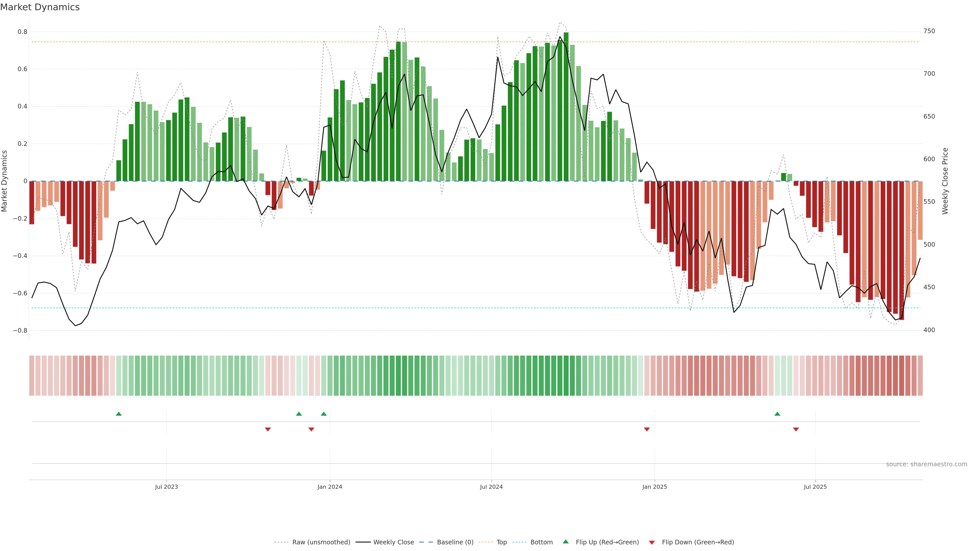Click the last green Flip Up marker before Jul 2025
The width and height of the screenshot is (980, 551).
pyautogui.click(x=777, y=414)
